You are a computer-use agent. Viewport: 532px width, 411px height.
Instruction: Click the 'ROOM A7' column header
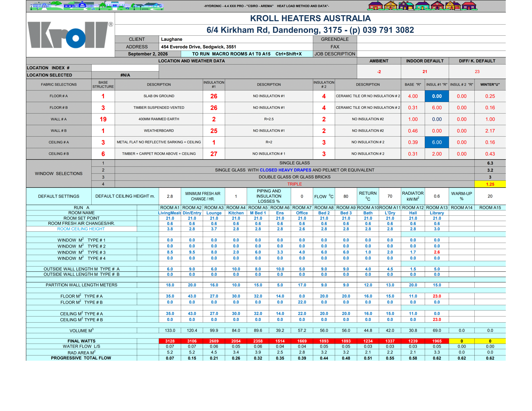[302, 208]
